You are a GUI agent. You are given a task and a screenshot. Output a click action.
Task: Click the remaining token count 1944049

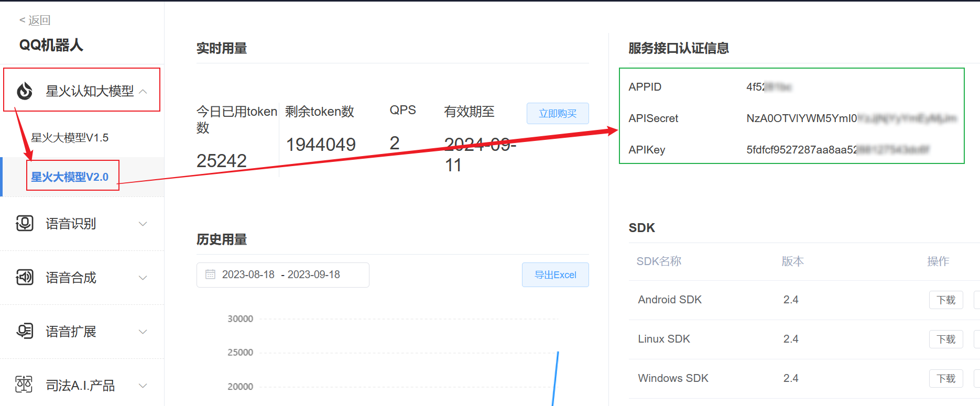[x=321, y=145]
